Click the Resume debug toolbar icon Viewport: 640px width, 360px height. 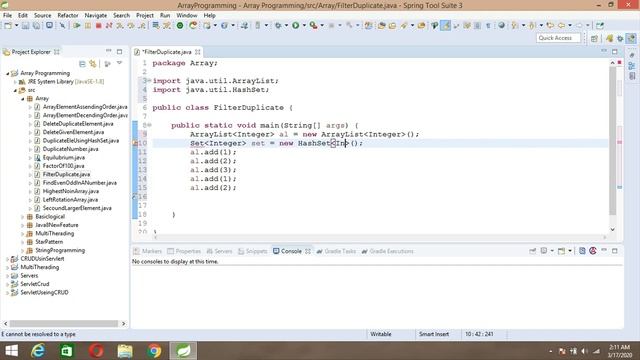pyautogui.click(x=76, y=25)
